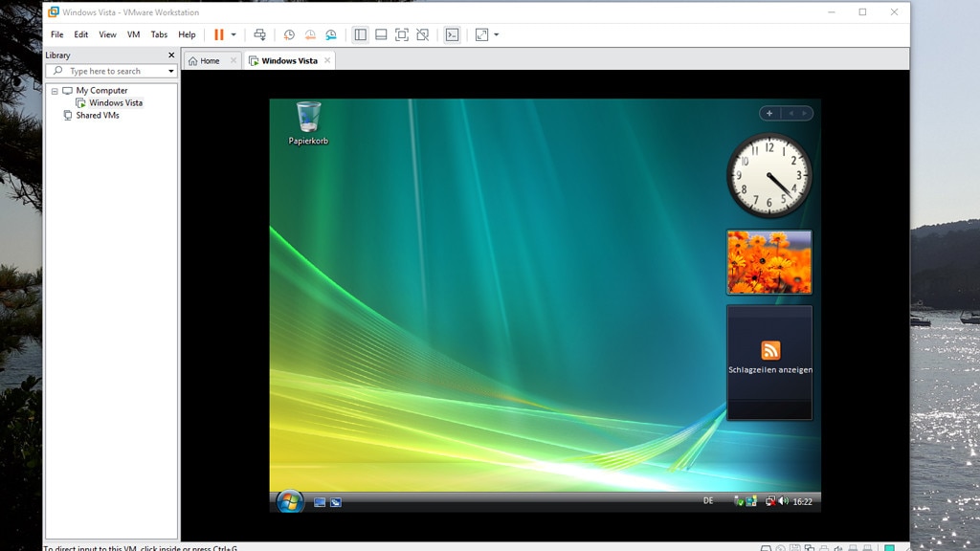The width and height of the screenshot is (980, 551).
Task: Click the teal message log status icon
Action: (x=889, y=548)
